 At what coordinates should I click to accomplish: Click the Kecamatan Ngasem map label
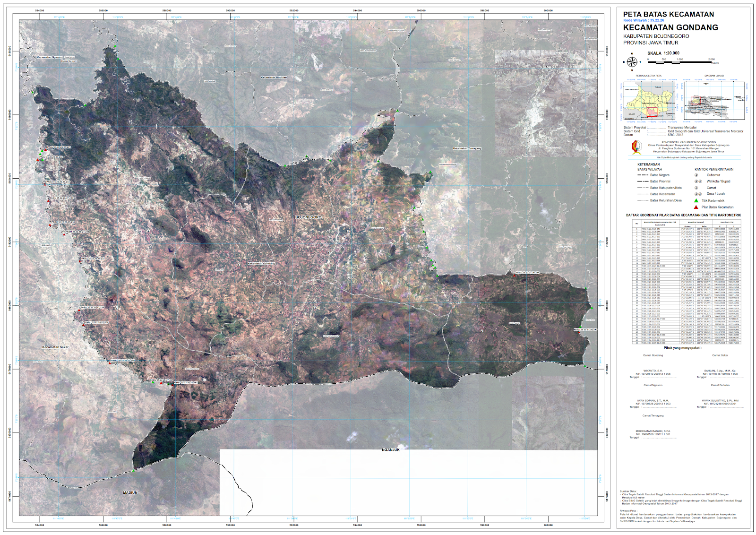[x=50, y=58]
